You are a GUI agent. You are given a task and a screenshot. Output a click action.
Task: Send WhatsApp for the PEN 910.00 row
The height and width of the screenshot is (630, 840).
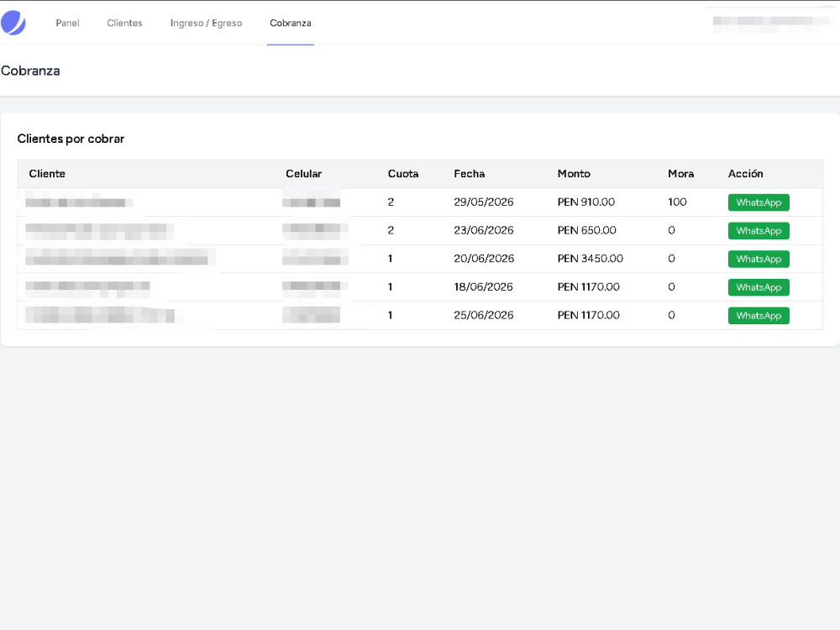click(759, 202)
